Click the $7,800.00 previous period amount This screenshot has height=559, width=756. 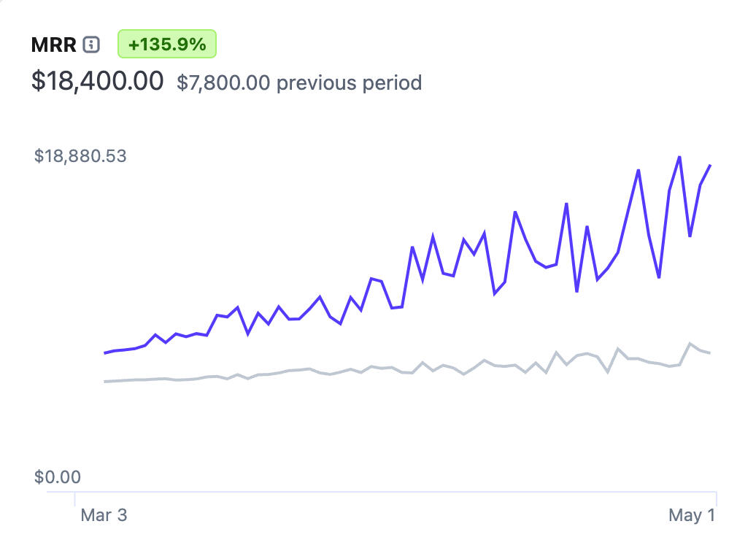click(223, 82)
